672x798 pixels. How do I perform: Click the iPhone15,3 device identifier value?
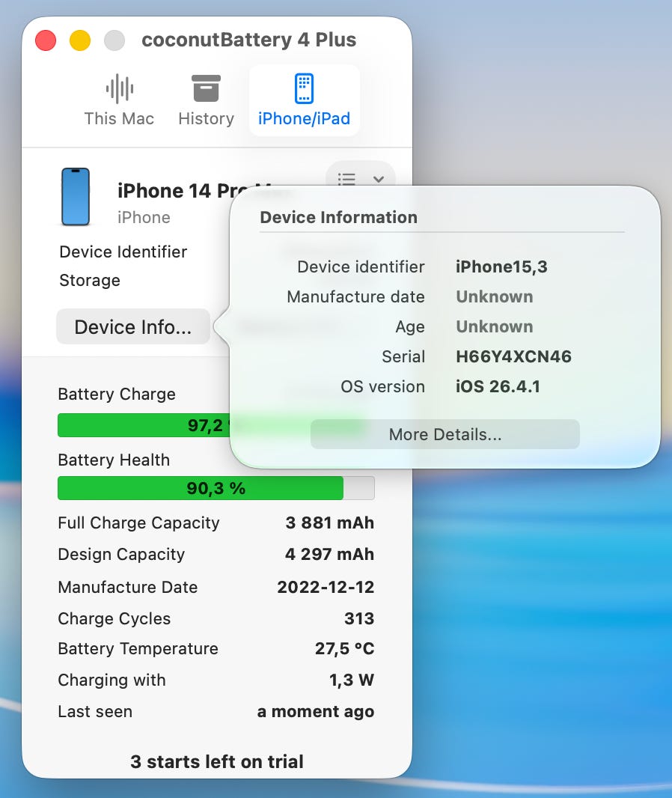point(501,266)
